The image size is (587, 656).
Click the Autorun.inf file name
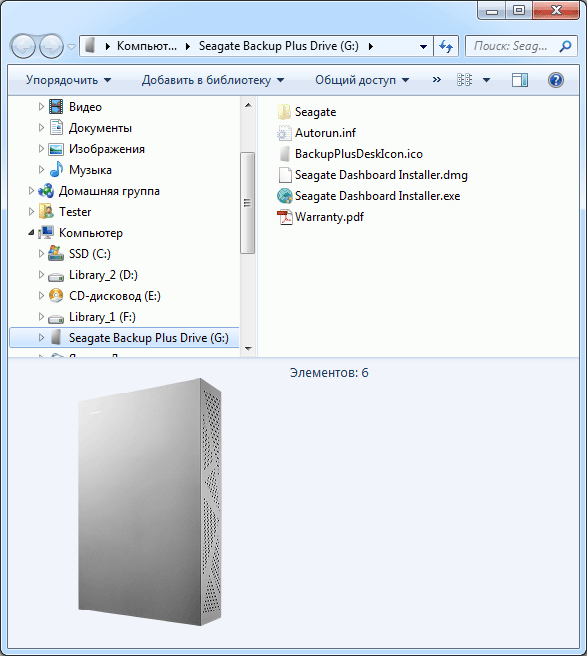tap(325, 133)
